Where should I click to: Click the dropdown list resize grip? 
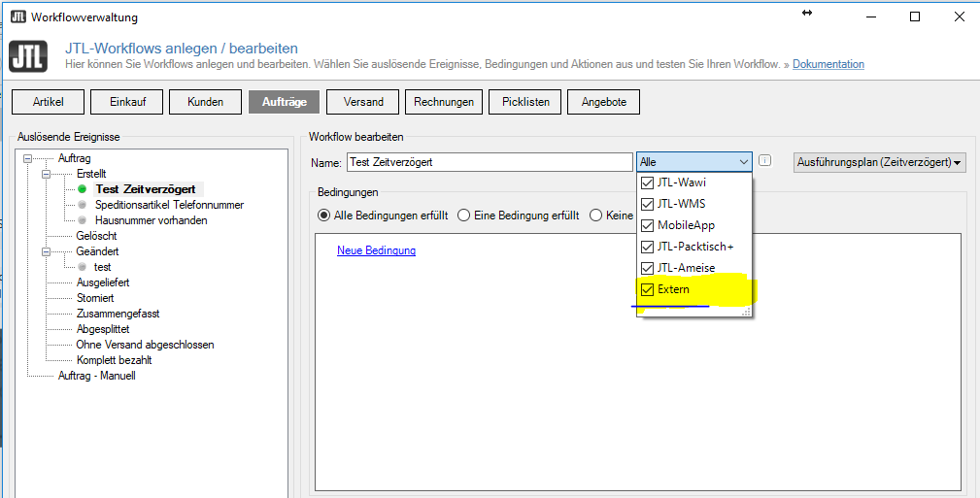pos(746,312)
